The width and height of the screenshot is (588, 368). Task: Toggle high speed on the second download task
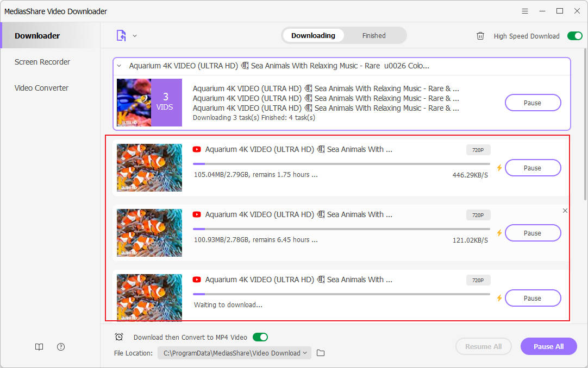(x=499, y=233)
